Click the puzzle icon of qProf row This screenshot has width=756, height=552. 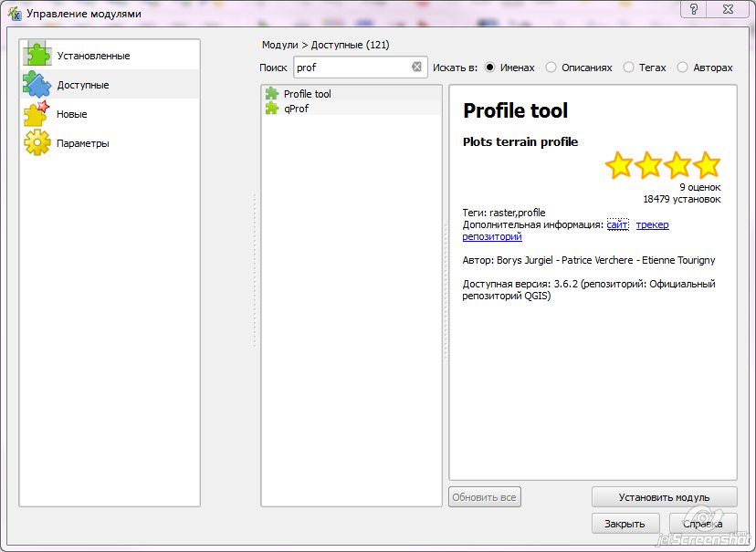pyautogui.click(x=272, y=108)
